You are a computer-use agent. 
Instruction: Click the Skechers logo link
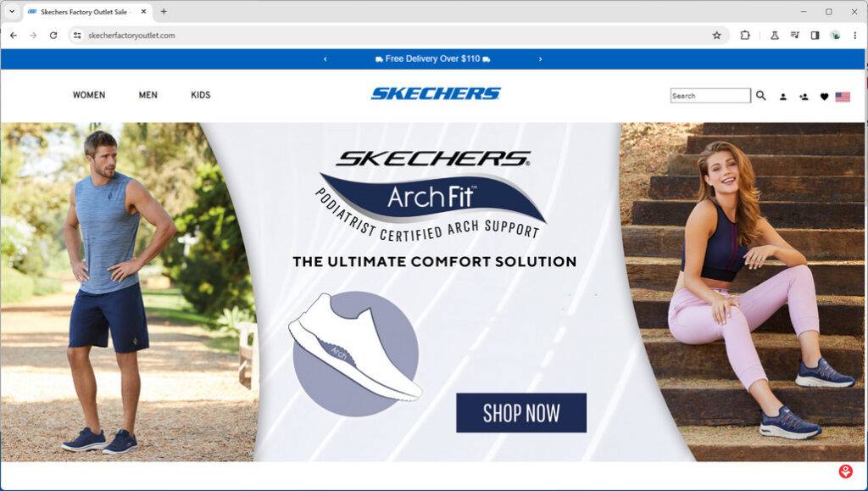(436, 93)
